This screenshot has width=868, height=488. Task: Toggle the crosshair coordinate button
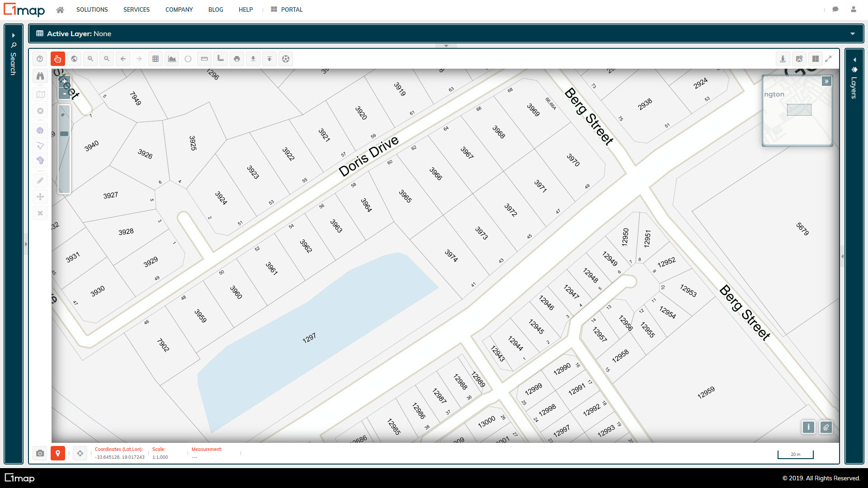(x=80, y=453)
